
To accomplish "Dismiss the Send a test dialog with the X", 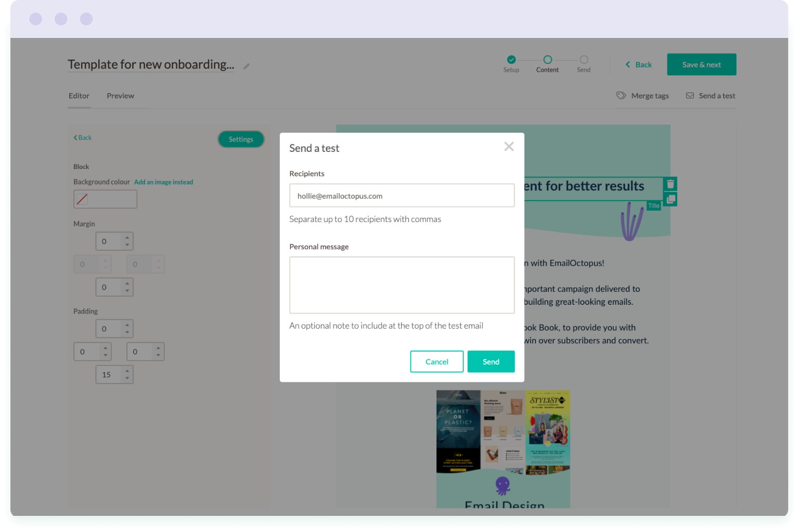I will (x=509, y=146).
